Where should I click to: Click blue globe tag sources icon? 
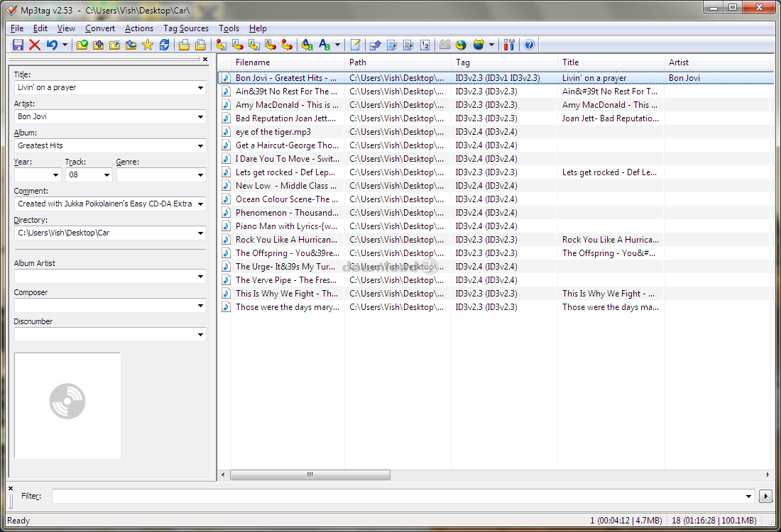coord(479,45)
